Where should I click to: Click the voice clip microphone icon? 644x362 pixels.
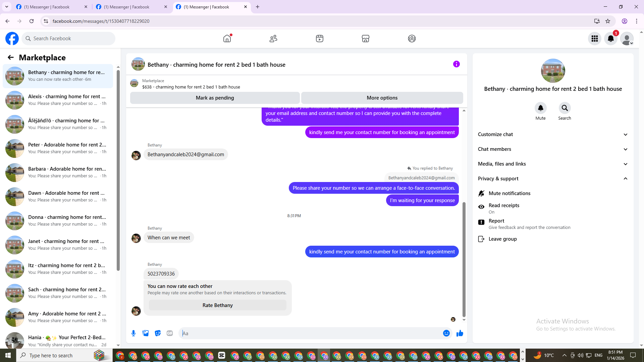pyautogui.click(x=133, y=333)
